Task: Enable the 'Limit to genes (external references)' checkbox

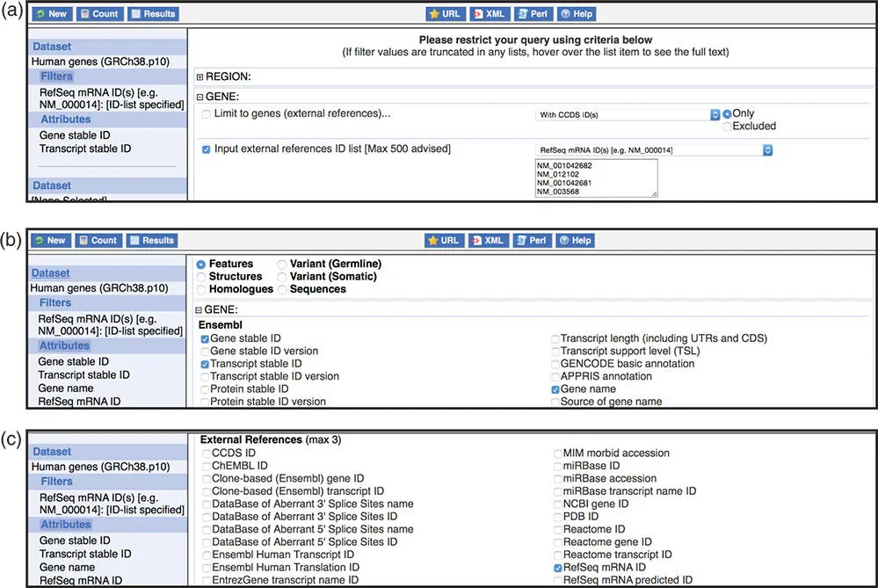Action: pyautogui.click(x=206, y=114)
